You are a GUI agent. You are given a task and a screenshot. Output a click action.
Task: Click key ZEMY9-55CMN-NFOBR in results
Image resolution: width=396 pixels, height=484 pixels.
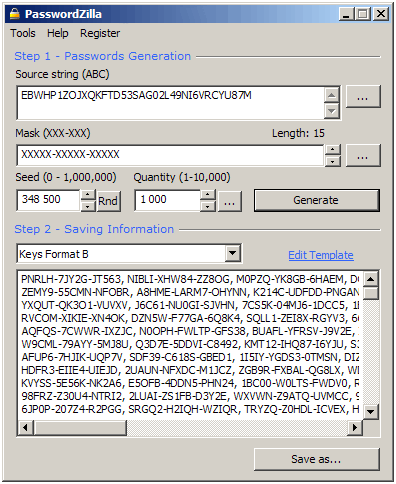coord(75,292)
